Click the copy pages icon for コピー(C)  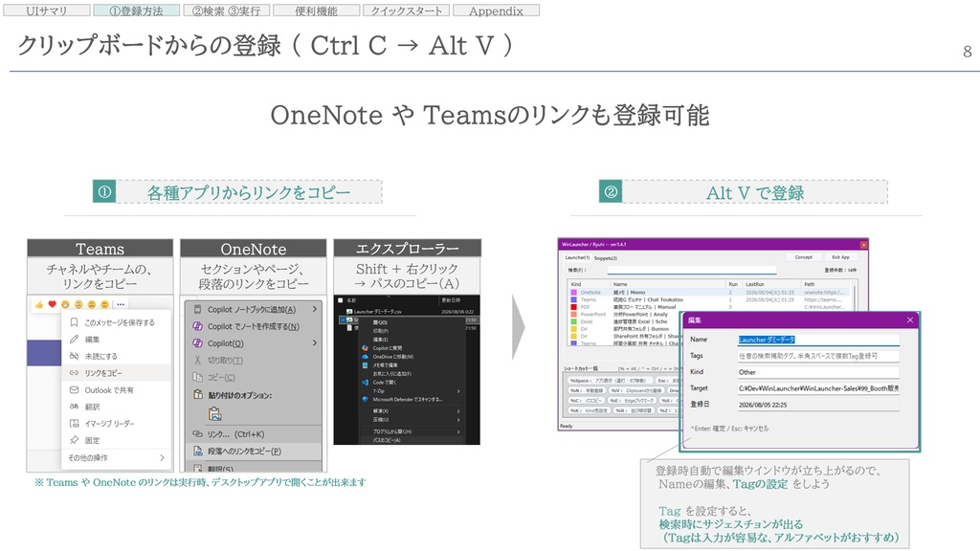[197, 377]
